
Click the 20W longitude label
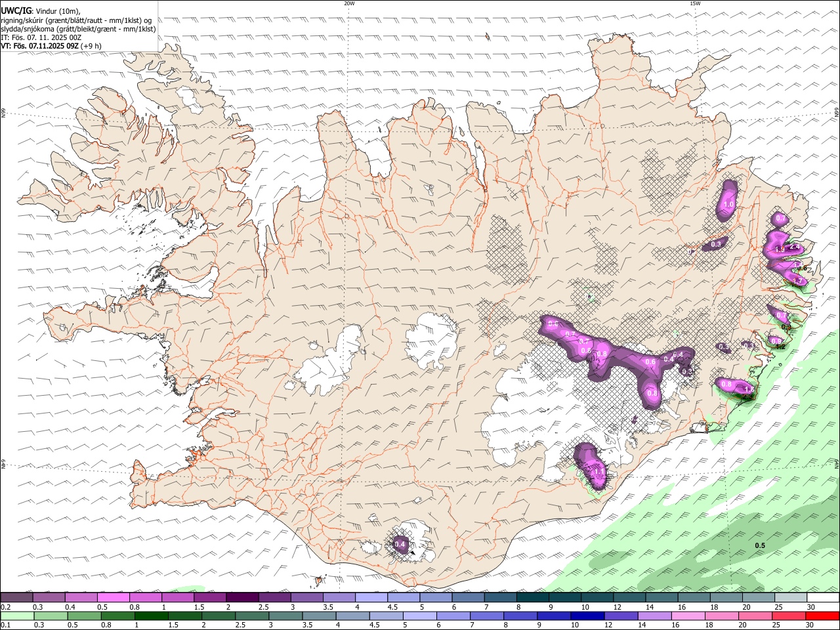(x=349, y=3)
